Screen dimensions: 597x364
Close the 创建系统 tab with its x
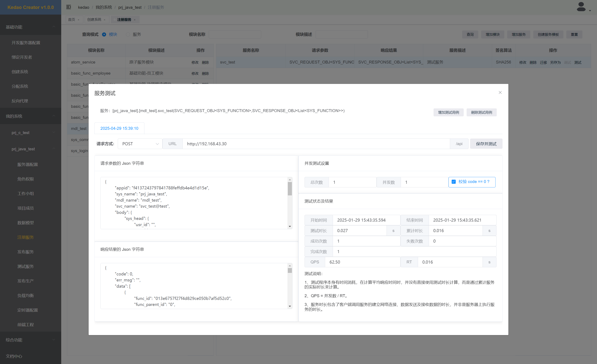(105, 20)
